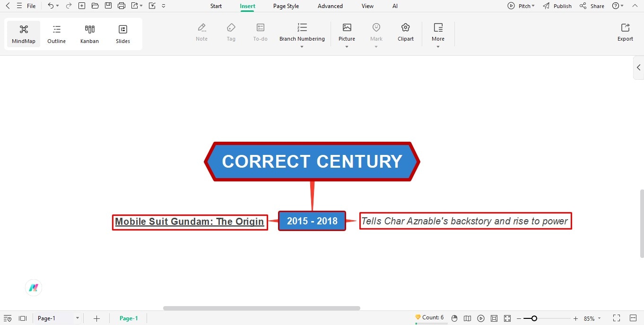
Task: Click the page panel toggle icon in status bar
Action: pos(22,318)
